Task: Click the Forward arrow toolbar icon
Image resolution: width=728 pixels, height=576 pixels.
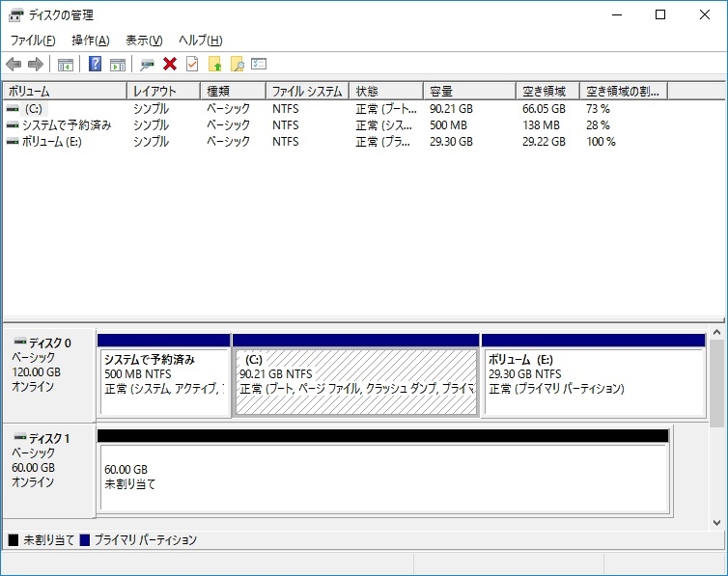Action: point(36,64)
